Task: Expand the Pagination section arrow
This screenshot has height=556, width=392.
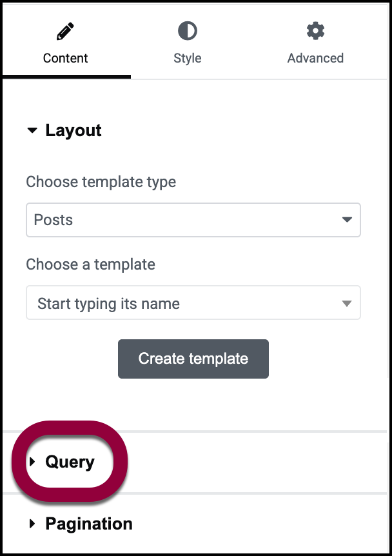Action: pyautogui.click(x=32, y=524)
